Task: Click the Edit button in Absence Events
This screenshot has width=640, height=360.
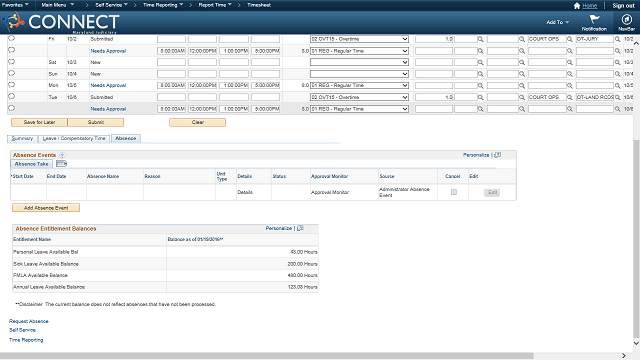Action: [492, 192]
